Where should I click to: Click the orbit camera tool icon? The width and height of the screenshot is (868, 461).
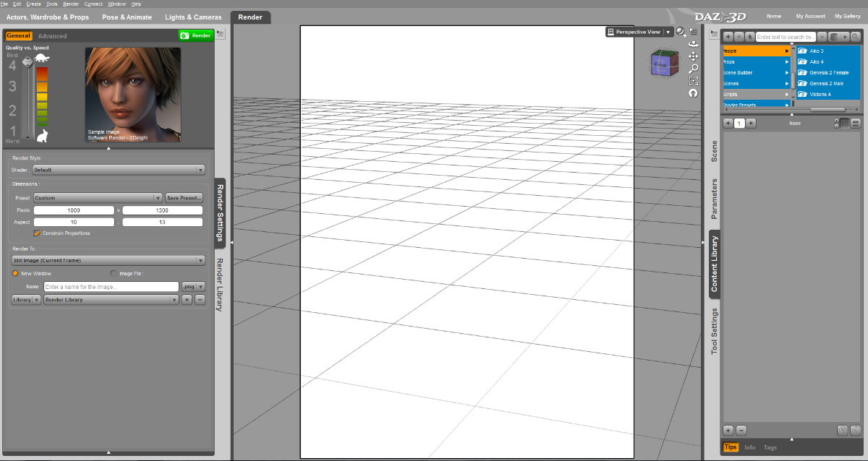[694, 43]
